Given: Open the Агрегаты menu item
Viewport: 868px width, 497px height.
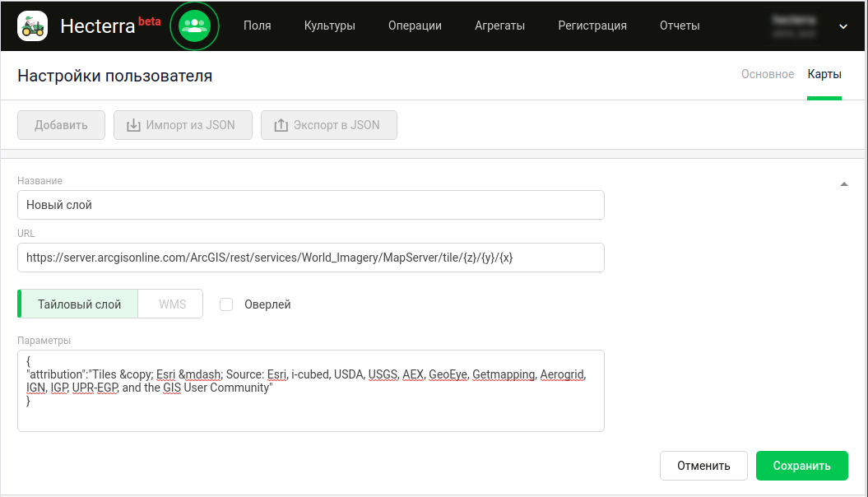Looking at the screenshot, I should click(499, 26).
